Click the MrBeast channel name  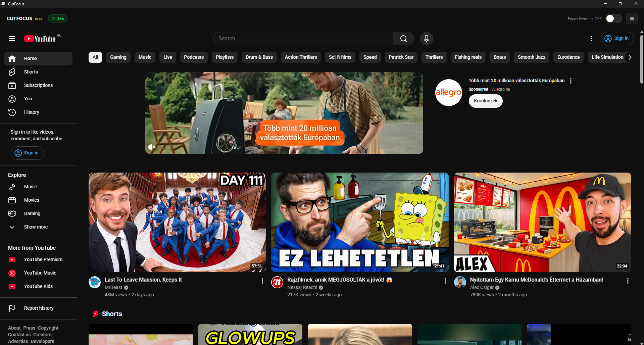coord(113,288)
